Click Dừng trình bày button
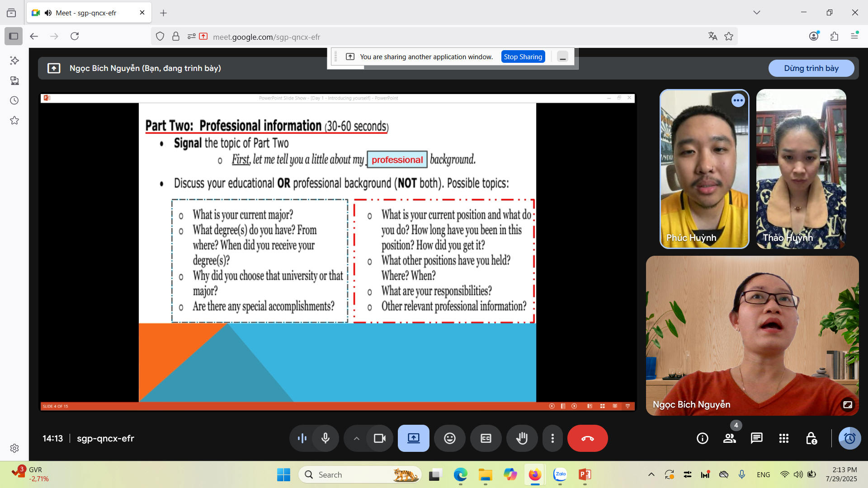 pos(811,68)
